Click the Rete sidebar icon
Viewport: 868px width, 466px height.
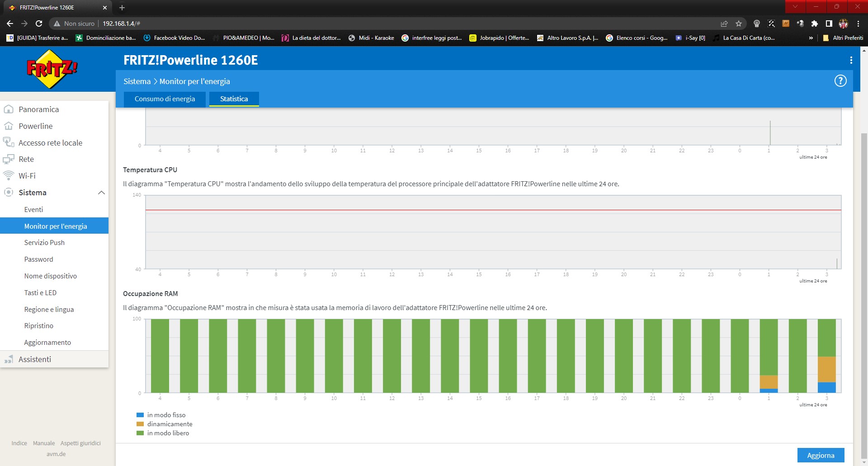(9, 159)
